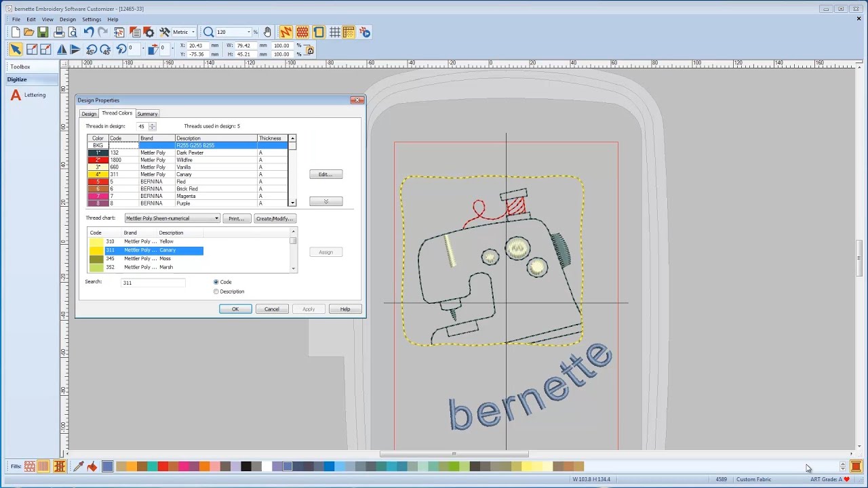This screenshot has height=488, width=868.
Task: Toggle the proportional scaling lock icon
Action: (x=310, y=49)
